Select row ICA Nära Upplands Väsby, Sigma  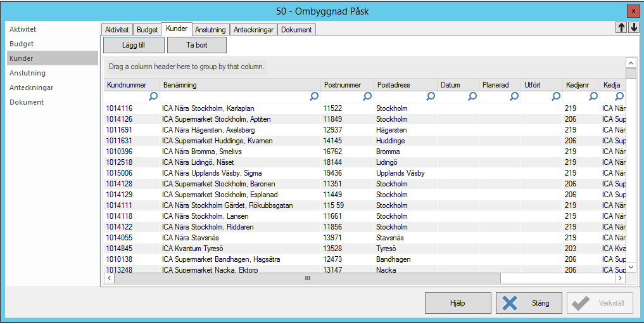[365, 173]
